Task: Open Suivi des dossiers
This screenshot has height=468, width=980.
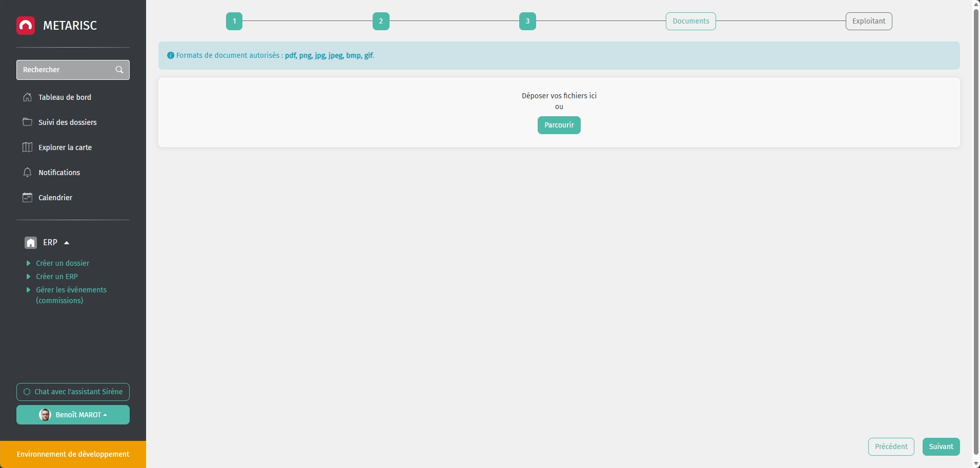Action: click(x=67, y=122)
